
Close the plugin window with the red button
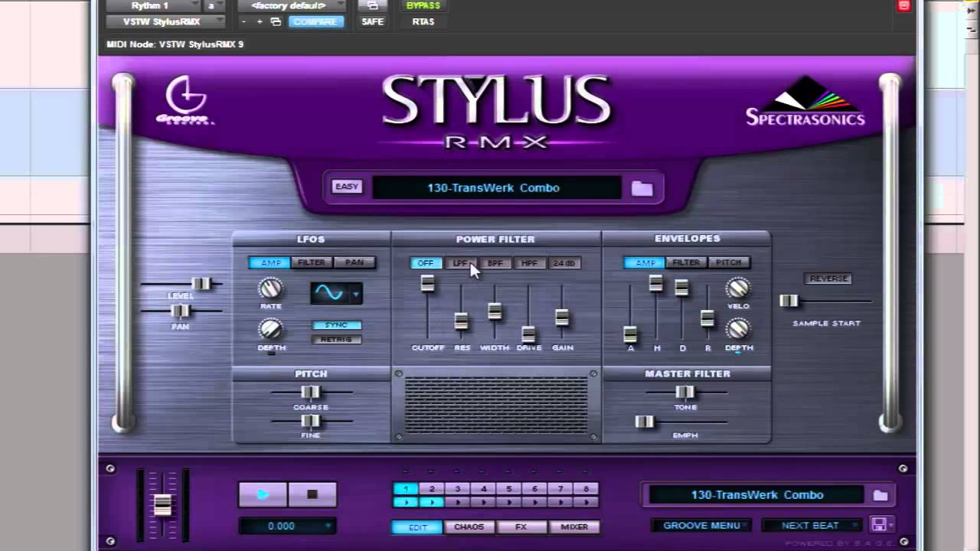click(903, 5)
